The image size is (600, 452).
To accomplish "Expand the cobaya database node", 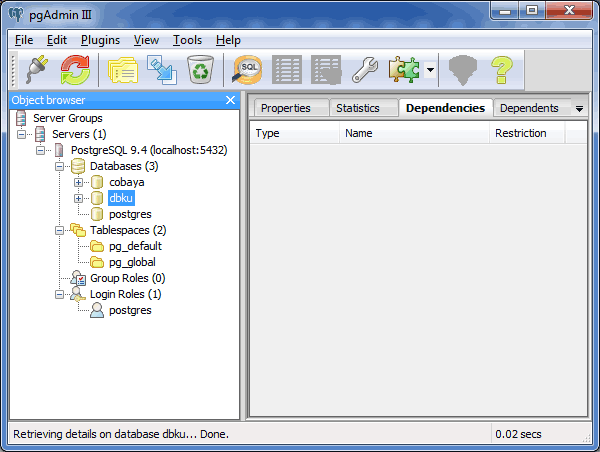I will pyautogui.click(x=78, y=183).
